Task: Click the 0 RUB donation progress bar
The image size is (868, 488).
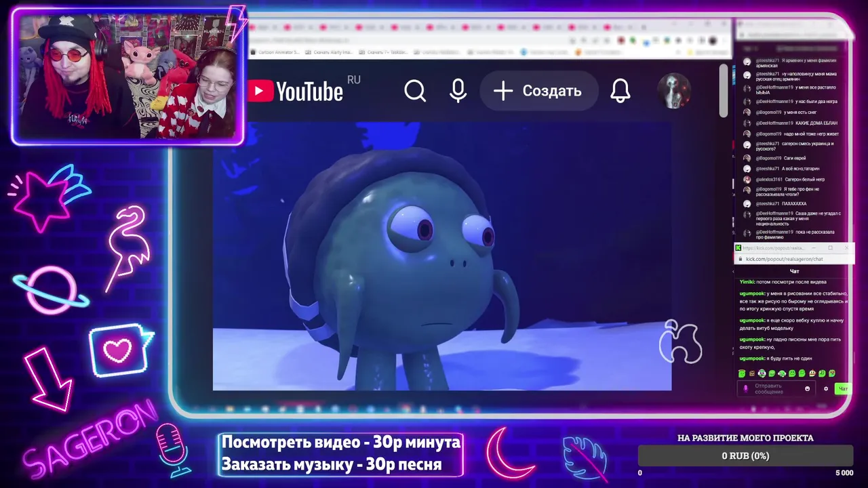Action: coord(745,456)
